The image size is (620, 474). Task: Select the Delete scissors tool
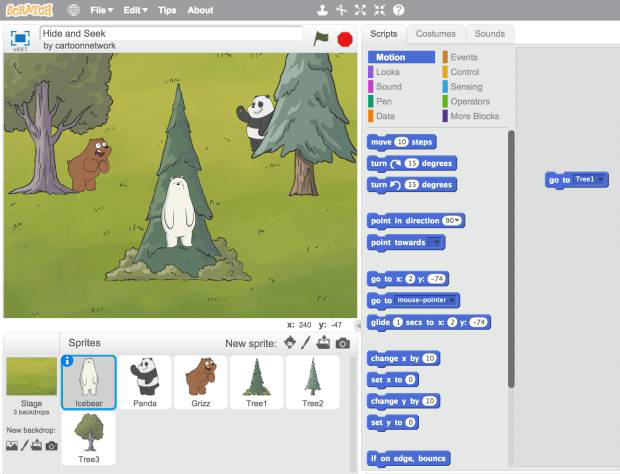341,10
